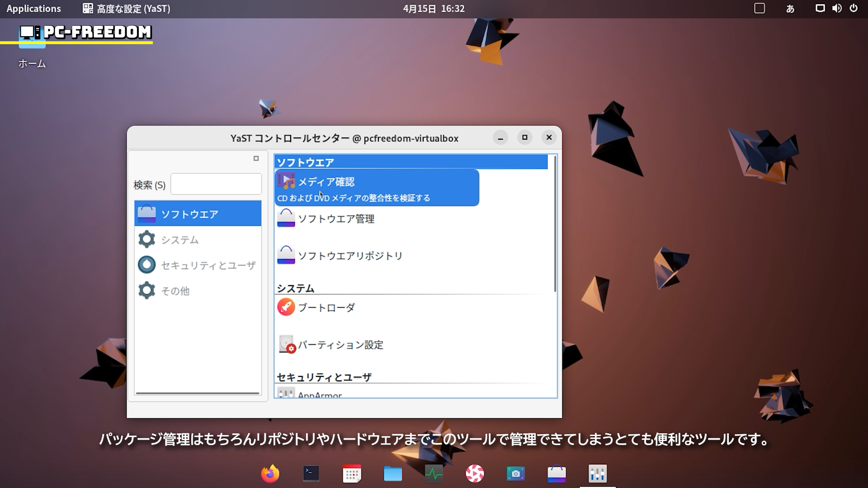Open the ブートローダ bootloader settings
This screenshot has height=488, width=868.
tap(326, 308)
